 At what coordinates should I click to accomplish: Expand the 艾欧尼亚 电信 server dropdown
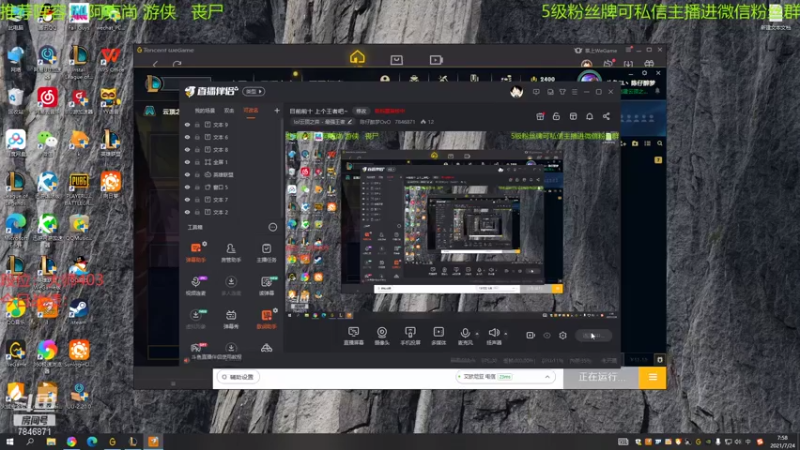click(x=547, y=377)
